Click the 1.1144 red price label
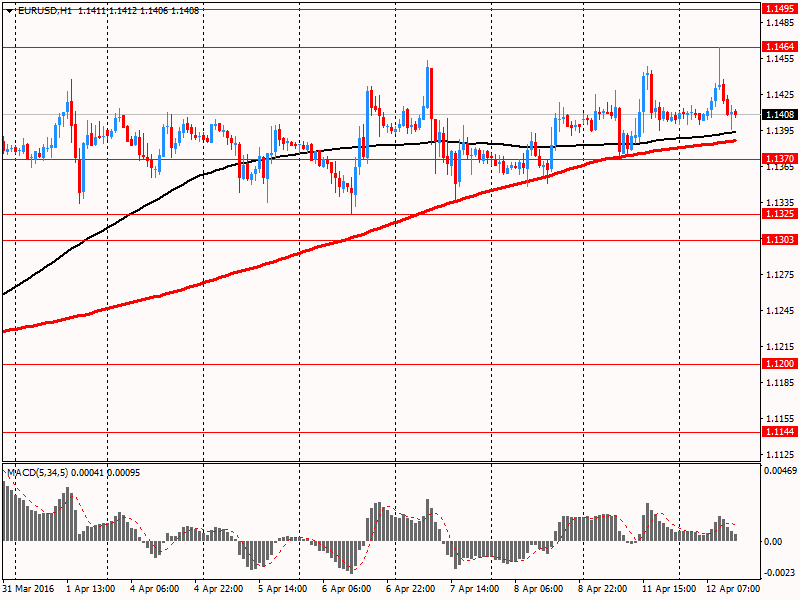 pyautogui.click(x=780, y=432)
